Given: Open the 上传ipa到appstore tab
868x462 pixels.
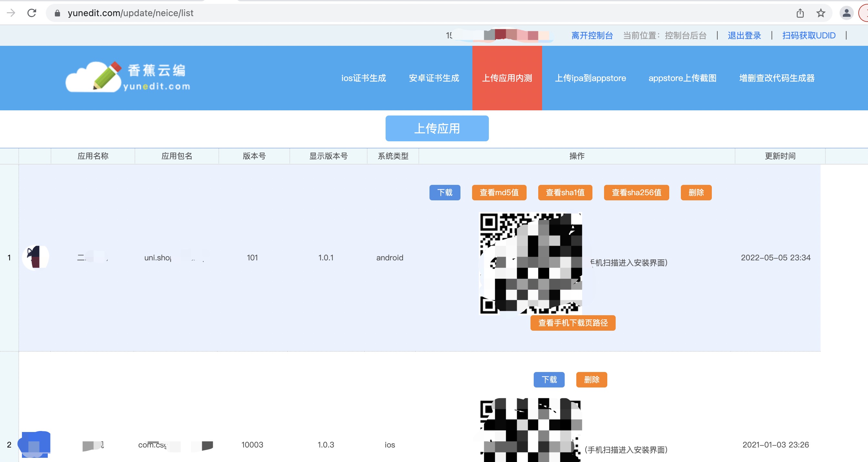Looking at the screenshot, I should click(x=590, y=78).
